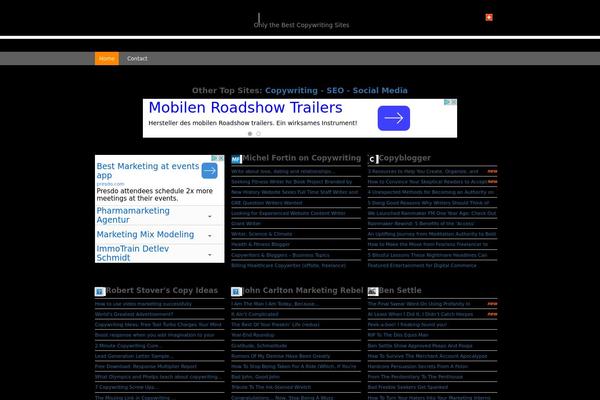Open the AdChoices info icon on the banner ad
The width and height of the screenshot is (600, 400).
point(447,102)
